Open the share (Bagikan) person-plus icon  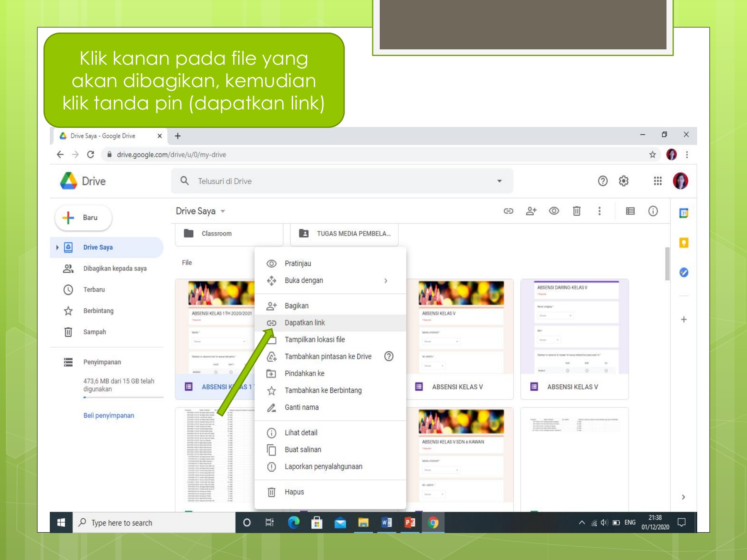click(x=531, y=211)
